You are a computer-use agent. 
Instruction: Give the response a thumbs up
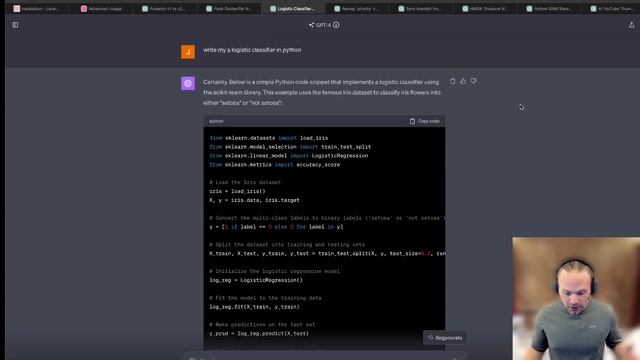(x=463, y=81)
